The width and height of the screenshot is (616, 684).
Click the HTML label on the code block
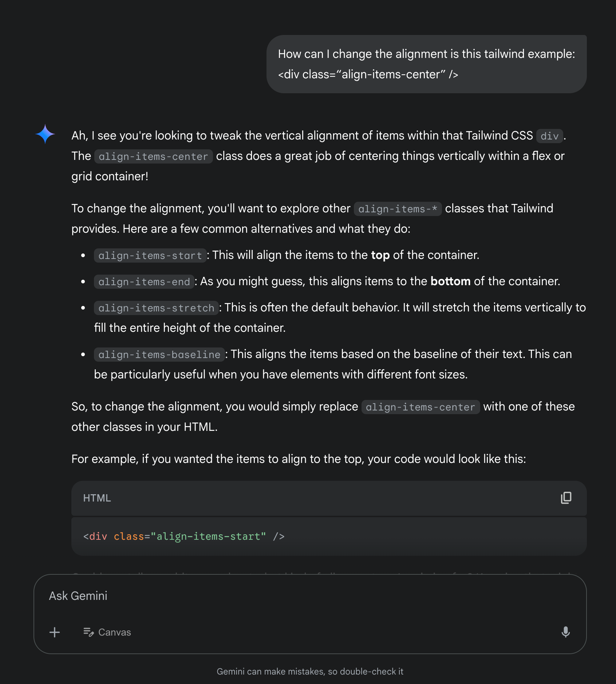(97, 498)
